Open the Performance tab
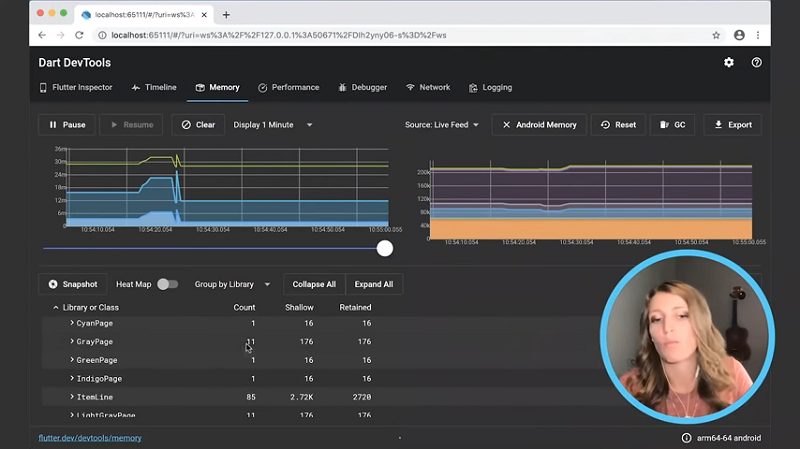Screen dimensions: 800x449 289,87
